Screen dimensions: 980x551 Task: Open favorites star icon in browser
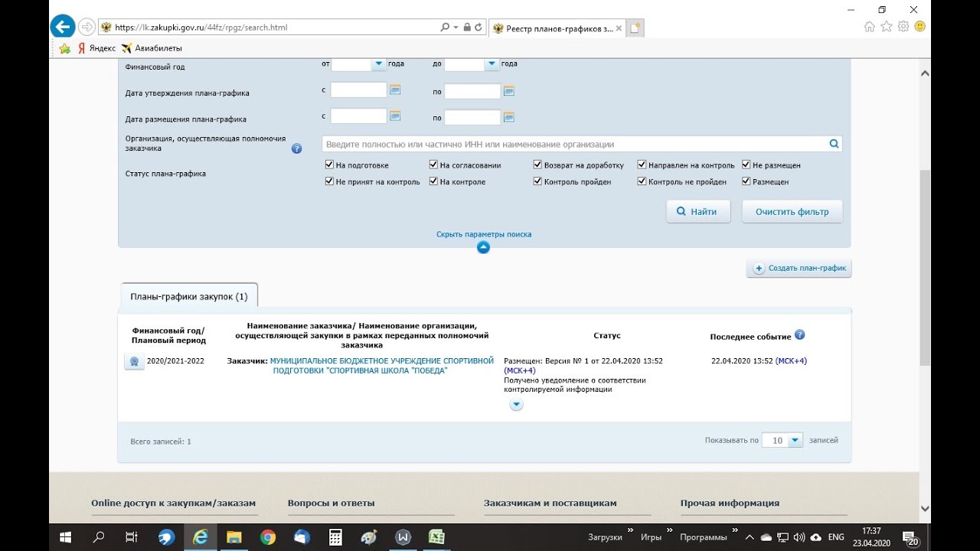click(x=886, y=27)
